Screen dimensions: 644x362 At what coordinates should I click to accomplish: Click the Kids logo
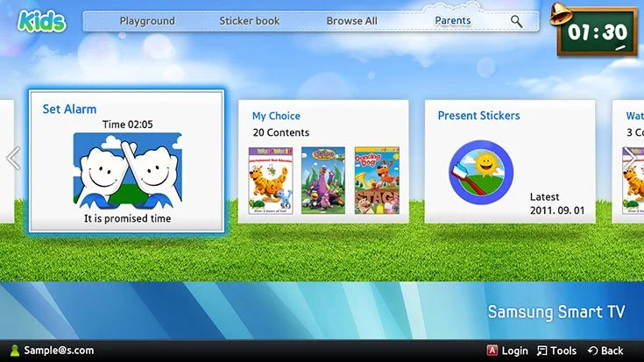point(41,21)
